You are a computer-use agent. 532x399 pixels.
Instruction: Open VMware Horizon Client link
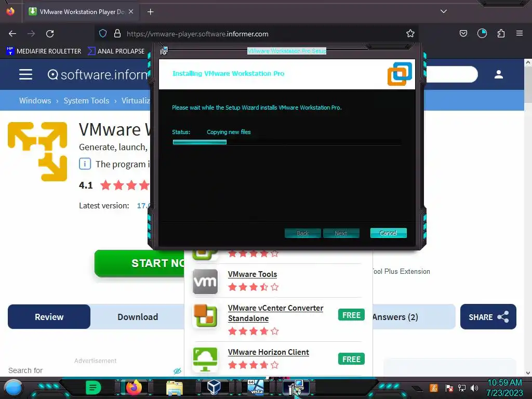pyautogui.click(x=268, y=352)
